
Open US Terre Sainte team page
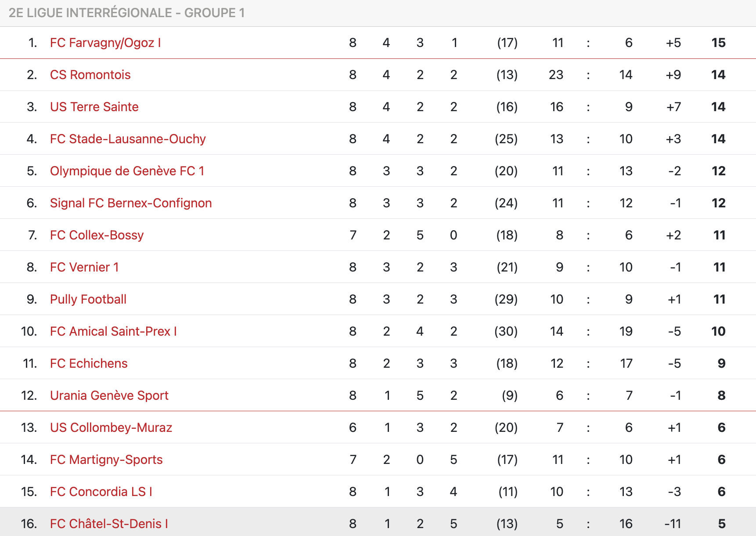tap(94, 107)
